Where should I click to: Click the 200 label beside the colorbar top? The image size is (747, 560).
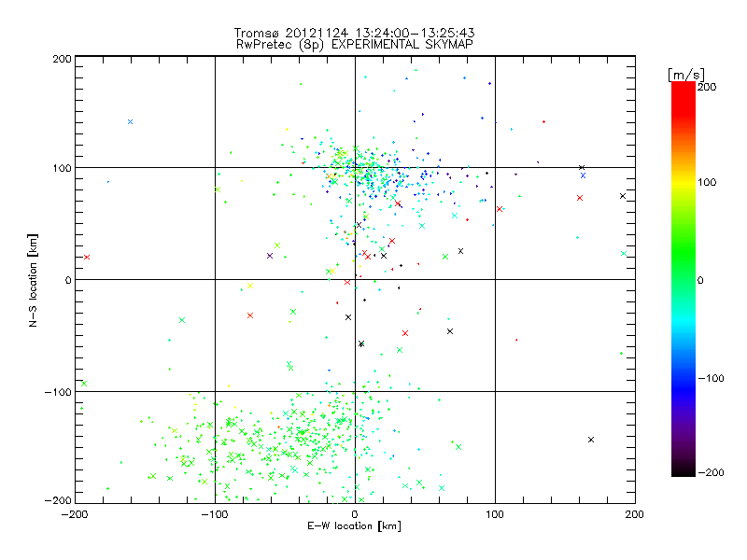707,87
